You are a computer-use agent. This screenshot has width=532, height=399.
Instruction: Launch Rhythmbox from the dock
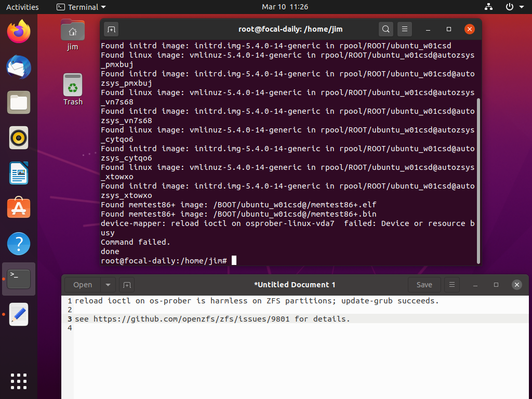[18, 138]
